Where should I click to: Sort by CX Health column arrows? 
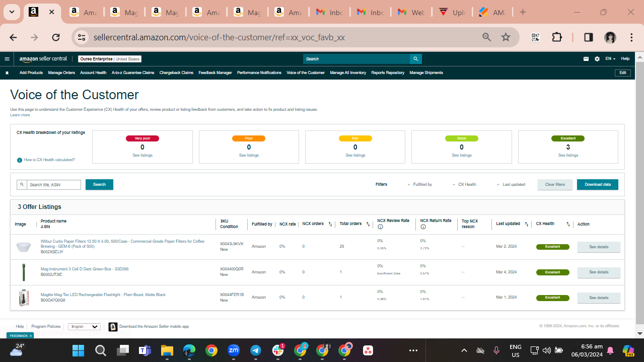568,224
